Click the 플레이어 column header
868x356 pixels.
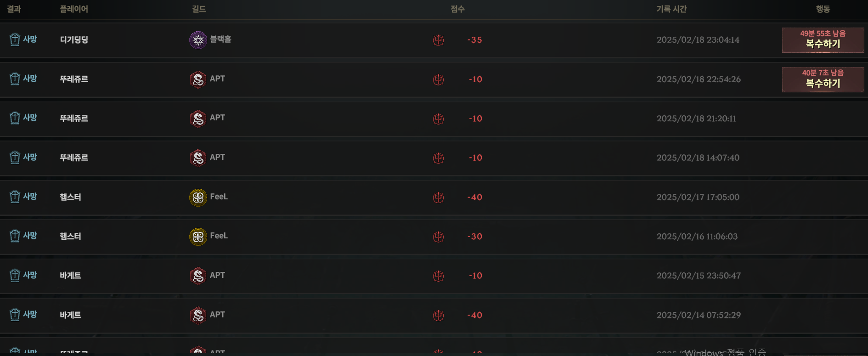point(74,9)
